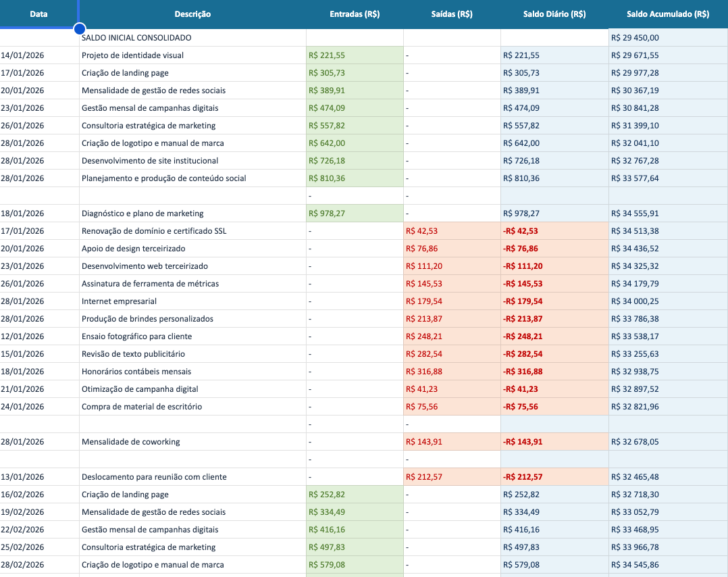This screenshot has width=728, height=577.
Task: Select the date cell 14/01/2026
Action: point(39,55)
